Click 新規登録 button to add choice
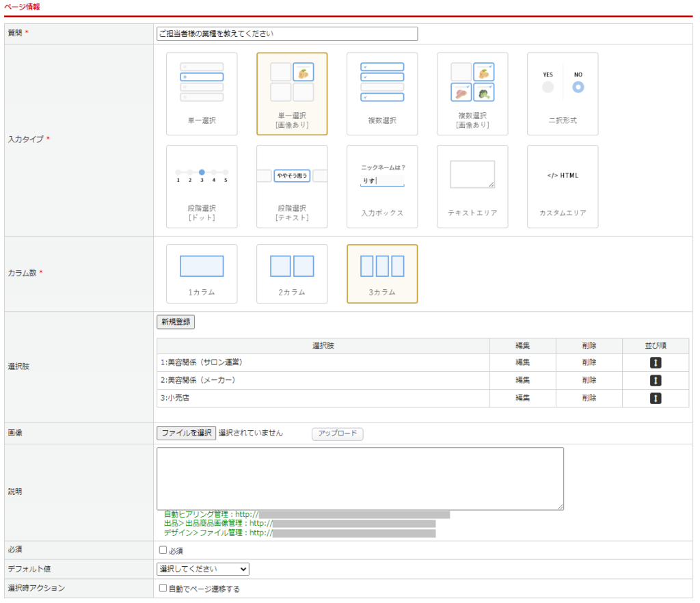This screenshot has width=700, height=603. pos(176,322)
